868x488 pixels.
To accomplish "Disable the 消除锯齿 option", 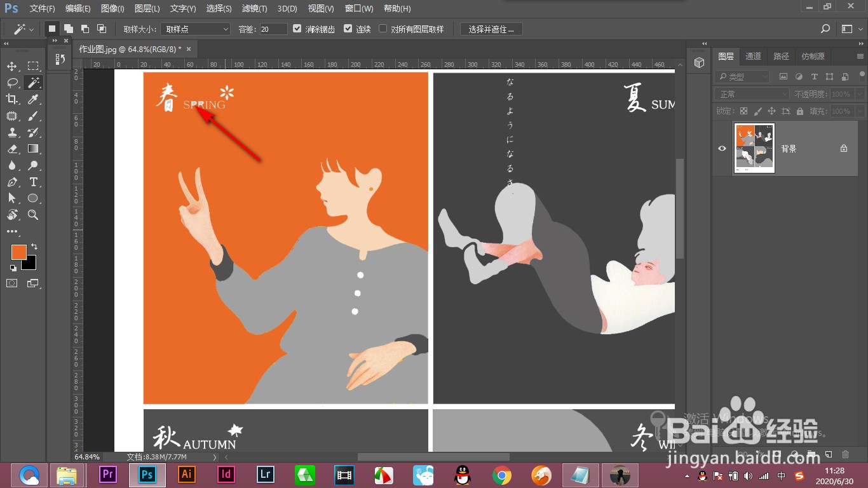I will point(297,28).
